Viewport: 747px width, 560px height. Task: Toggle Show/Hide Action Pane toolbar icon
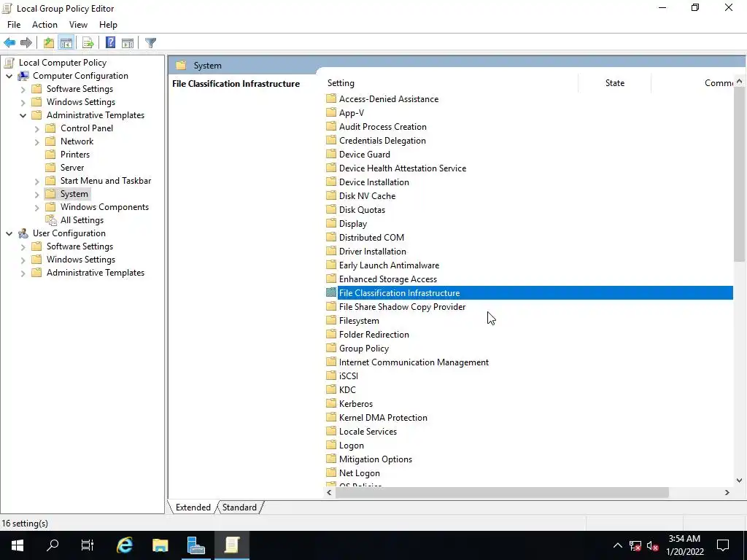(x=127, y=43)
